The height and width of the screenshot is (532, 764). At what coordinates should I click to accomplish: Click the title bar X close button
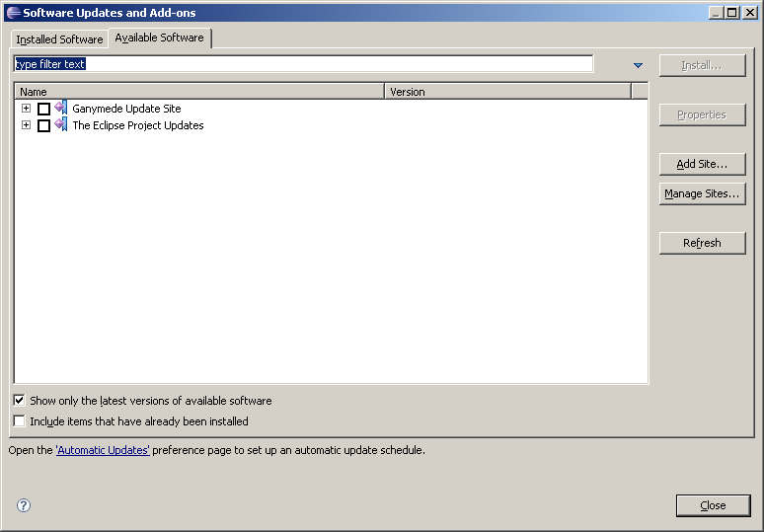[750, 13]
